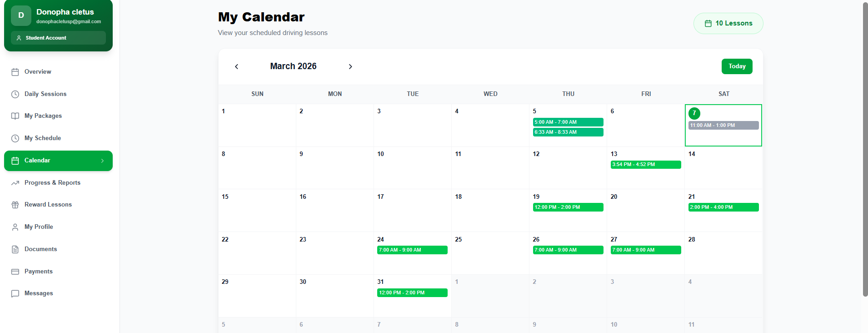
Task: Click the Overview calendar icon in sidebar
Action: click(x=15, y=72)
